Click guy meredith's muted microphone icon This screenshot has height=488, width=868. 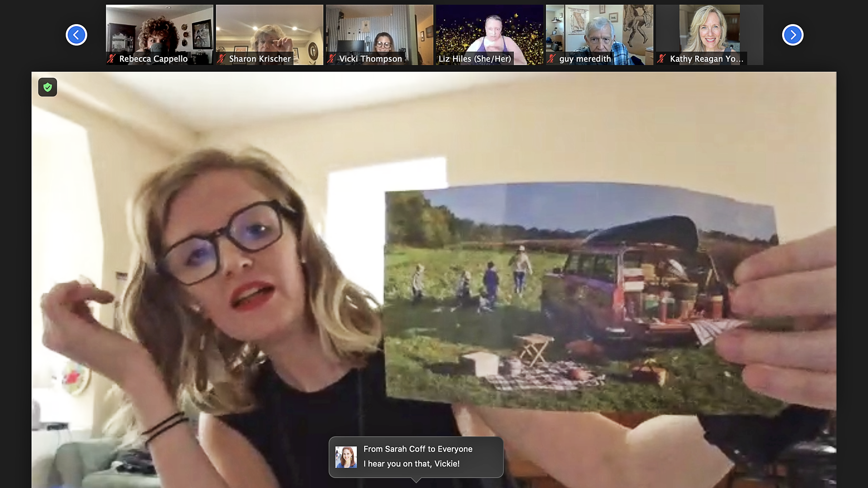[551, 59]
